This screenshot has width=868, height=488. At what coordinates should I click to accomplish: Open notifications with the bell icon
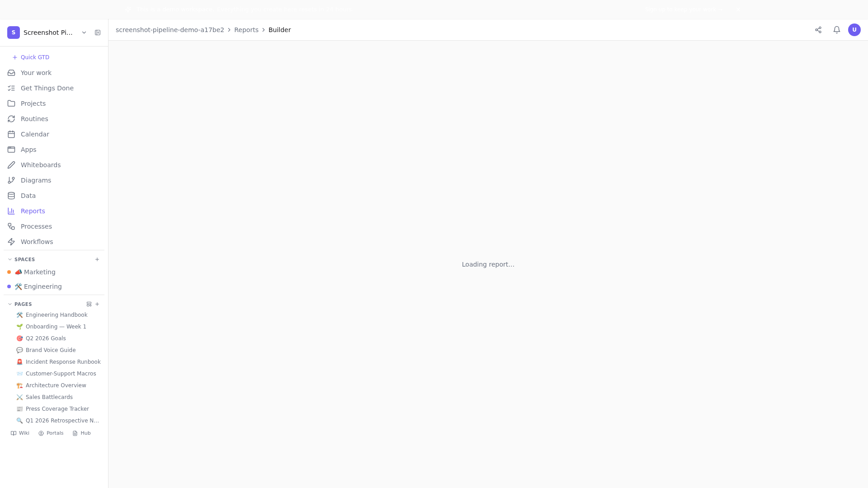click(837, 30)
